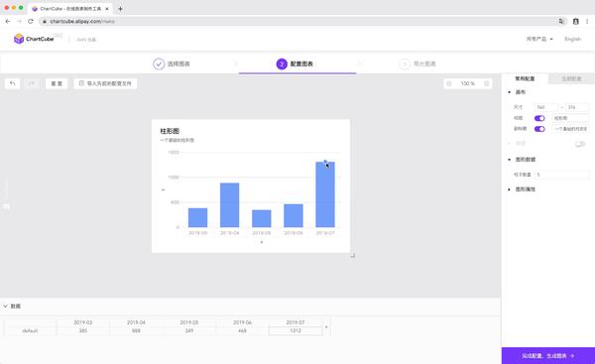Expand the 图形属性 section
The width and height of the screenshot is (595, 364).
click(x=510, y=189)
